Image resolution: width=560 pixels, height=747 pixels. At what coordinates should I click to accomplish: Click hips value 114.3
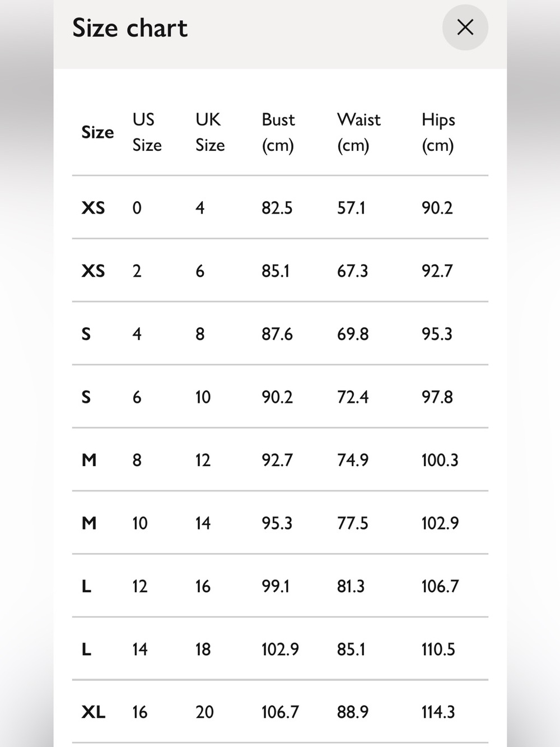pos(438,712)
